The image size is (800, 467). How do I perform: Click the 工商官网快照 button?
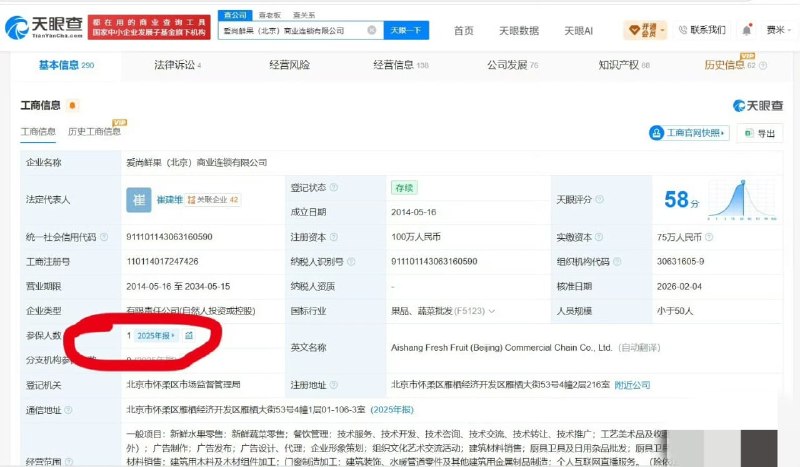(x=689, y=133)
